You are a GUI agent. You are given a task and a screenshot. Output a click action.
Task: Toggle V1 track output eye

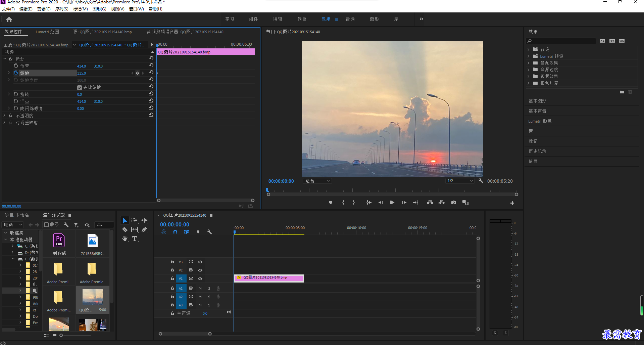(x=200, y=278)
